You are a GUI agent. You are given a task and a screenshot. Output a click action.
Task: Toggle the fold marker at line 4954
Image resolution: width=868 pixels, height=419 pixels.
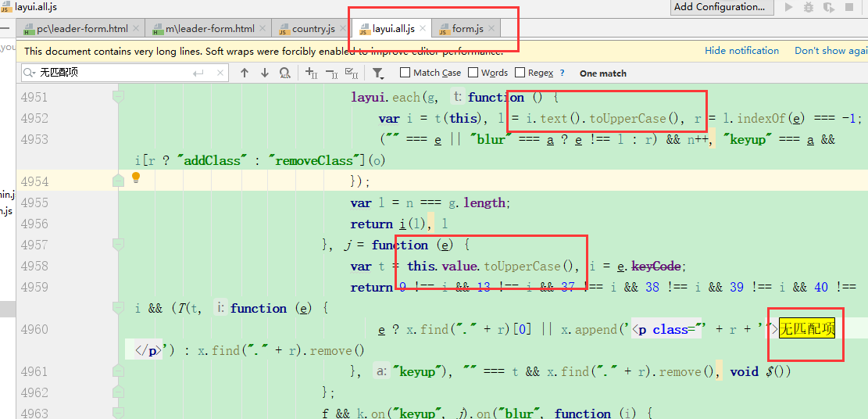118,181
